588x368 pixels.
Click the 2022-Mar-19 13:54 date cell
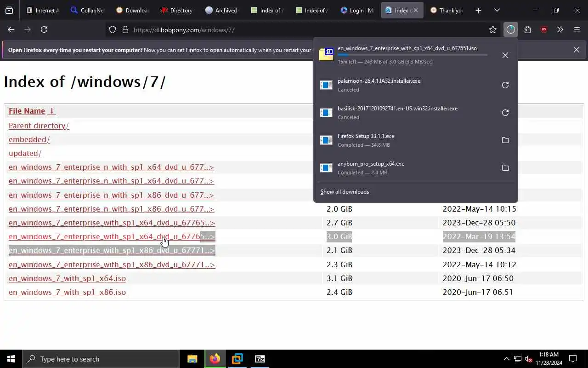(x=479, y=236)
